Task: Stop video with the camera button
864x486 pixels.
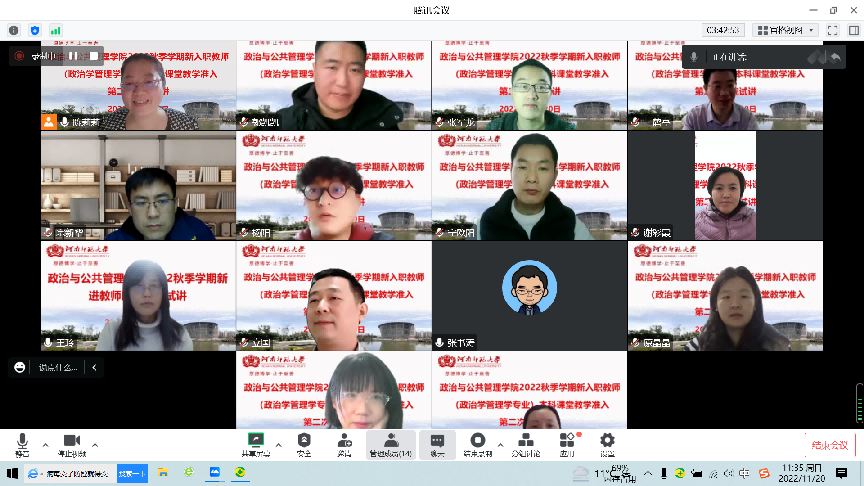Action: point(71,442)
